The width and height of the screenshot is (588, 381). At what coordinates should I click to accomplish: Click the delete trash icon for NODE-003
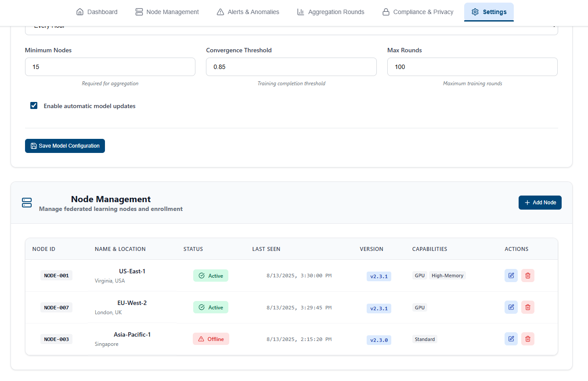pos(527,338)
